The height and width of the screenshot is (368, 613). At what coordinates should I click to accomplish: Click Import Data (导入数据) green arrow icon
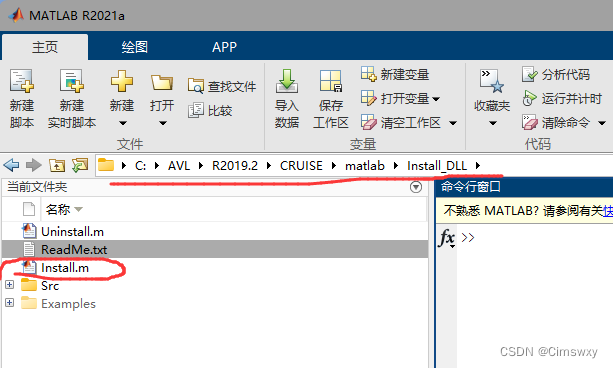click(x=287, y=81)
